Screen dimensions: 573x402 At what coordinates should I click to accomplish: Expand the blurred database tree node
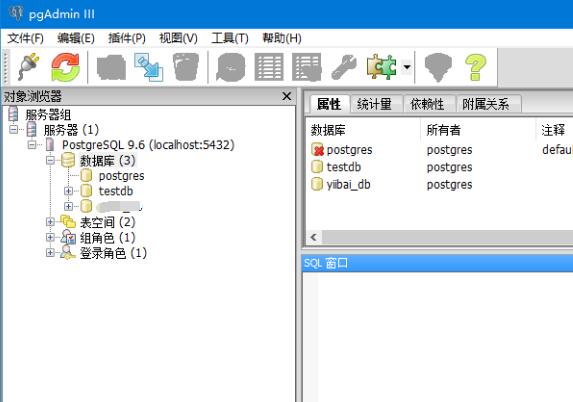[x=68, y=206]
